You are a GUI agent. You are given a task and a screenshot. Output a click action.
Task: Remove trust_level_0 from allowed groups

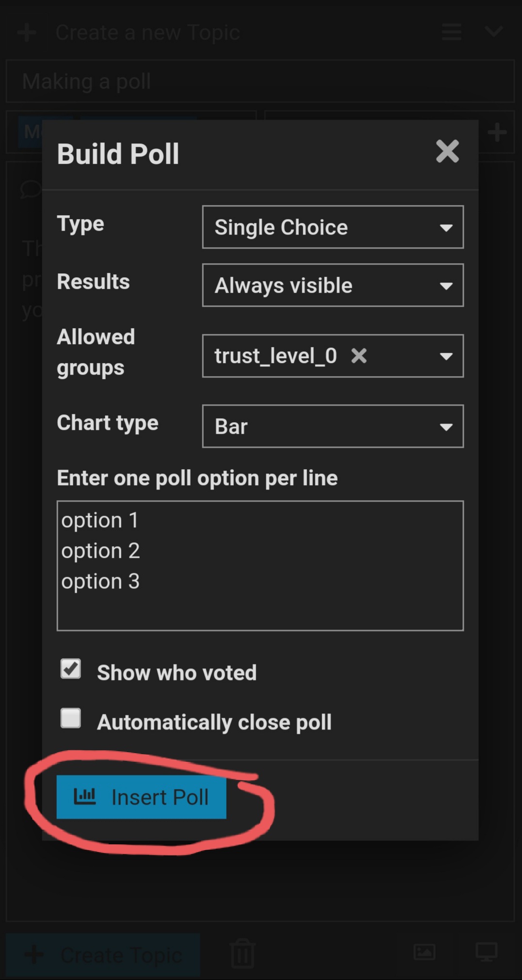(x=359, y=356)
